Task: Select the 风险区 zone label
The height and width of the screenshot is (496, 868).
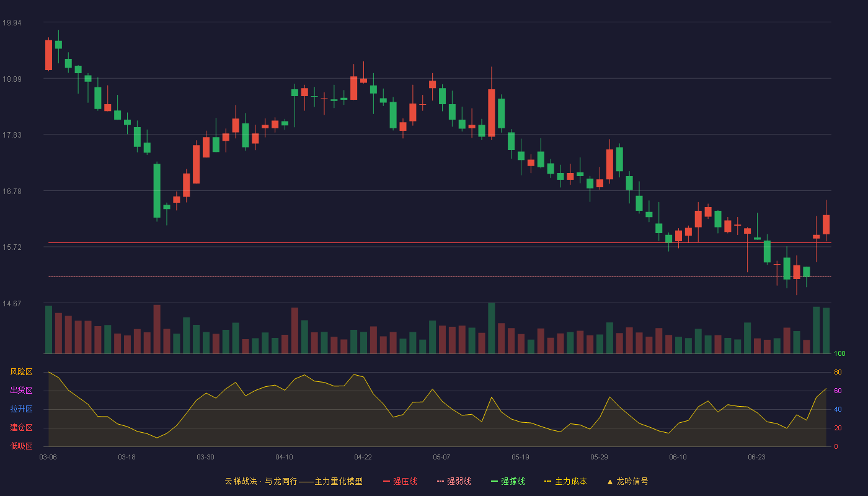Action: click(x=22, y=372)
